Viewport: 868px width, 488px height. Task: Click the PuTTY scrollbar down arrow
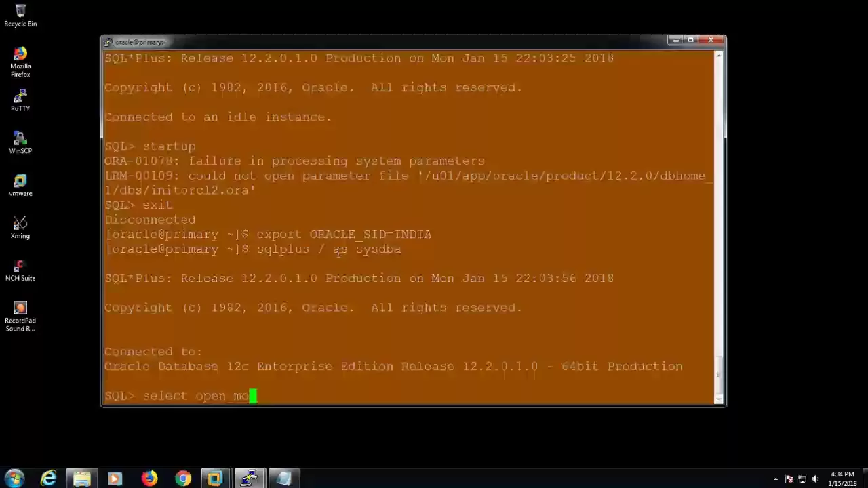[719, 399]
